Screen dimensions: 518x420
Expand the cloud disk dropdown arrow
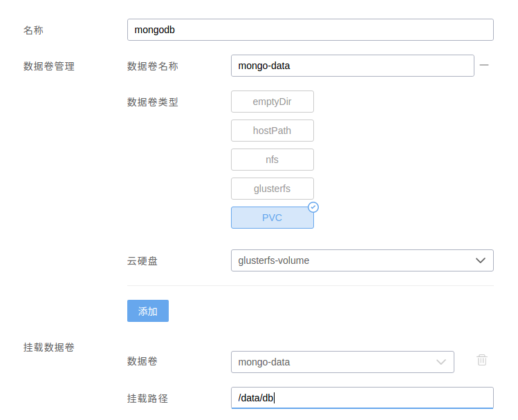(481, 260)
